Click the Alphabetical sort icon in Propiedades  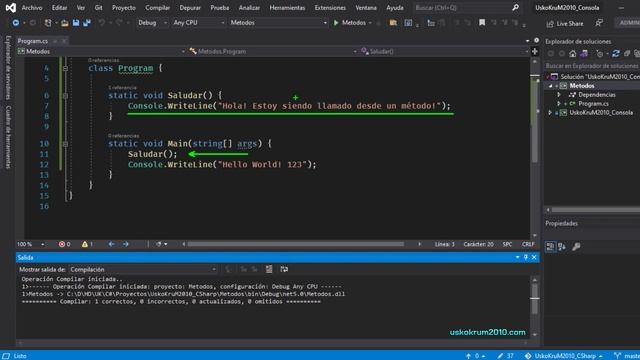tap(562, 247)
